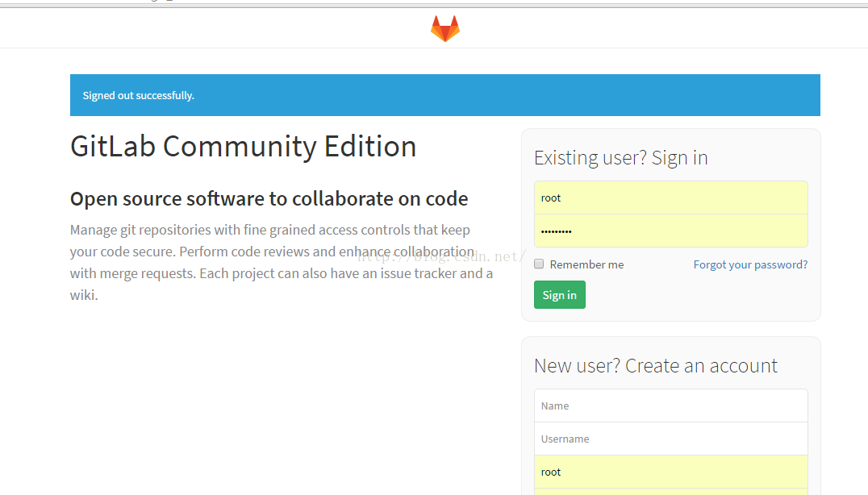Click the Name field for new account
This screenshot has height=495, width=868.
click(x=671, y=406)
